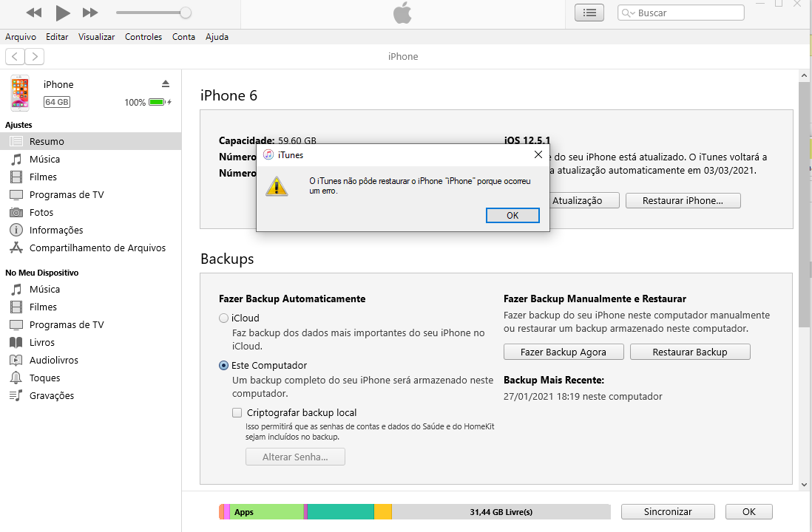Screen dimensions: 812x532
Task: Click the iTunes logo in dialog title
Action: [268, 154]
